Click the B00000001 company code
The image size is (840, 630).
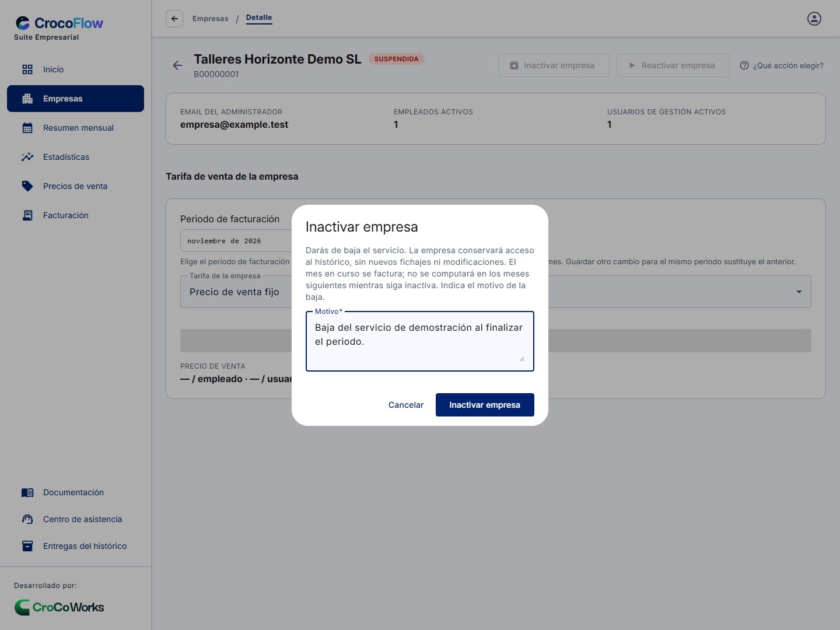coord(216,74)
